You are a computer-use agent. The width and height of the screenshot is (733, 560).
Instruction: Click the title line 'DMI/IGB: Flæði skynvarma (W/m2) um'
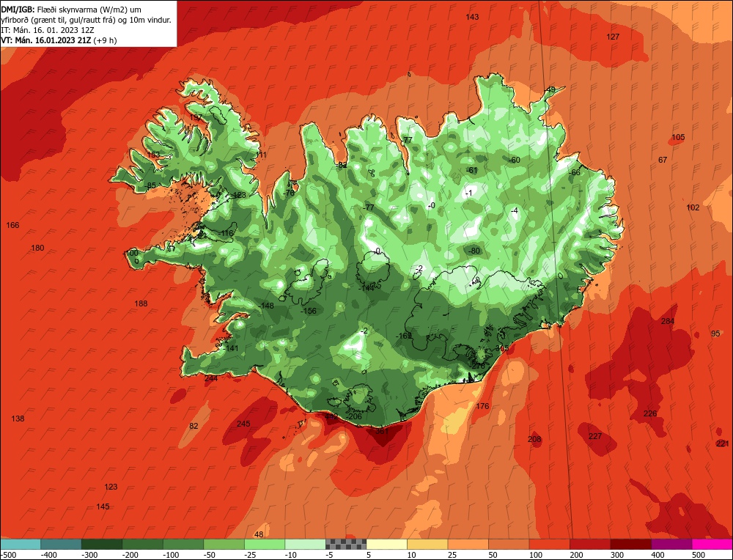[x=71, y=10]
